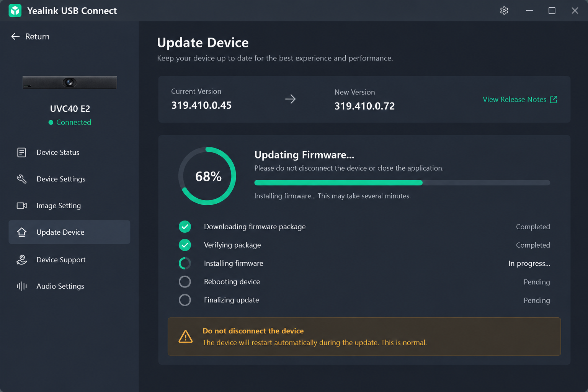Click the 'Please do not disconnect' notice text
This screenshot has width=588, height=392.
click(x=349, y=168)
